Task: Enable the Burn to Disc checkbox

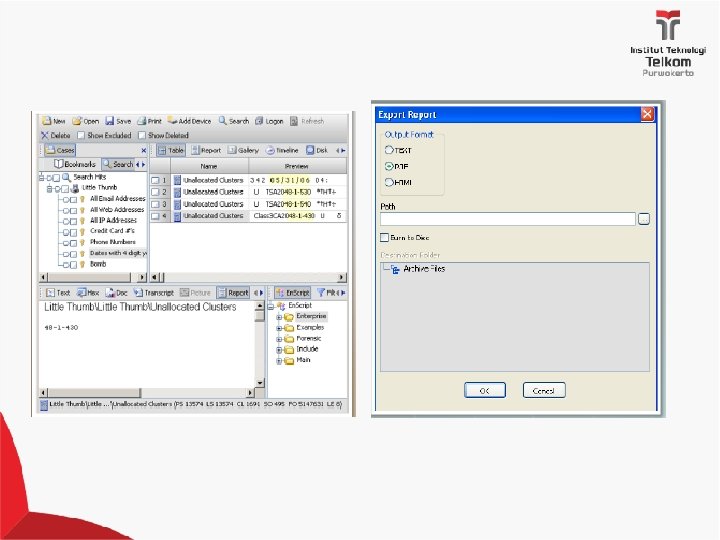Action: (384, 237)
